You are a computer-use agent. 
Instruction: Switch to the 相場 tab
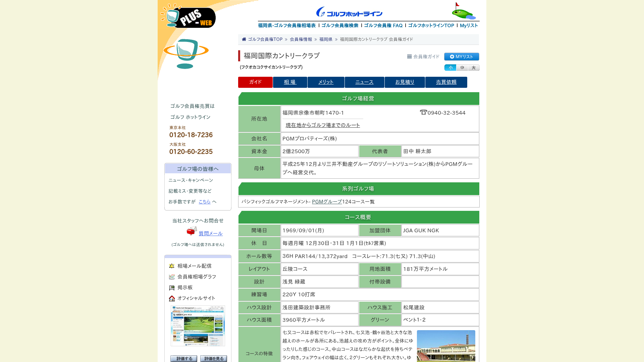coord(290,82)
